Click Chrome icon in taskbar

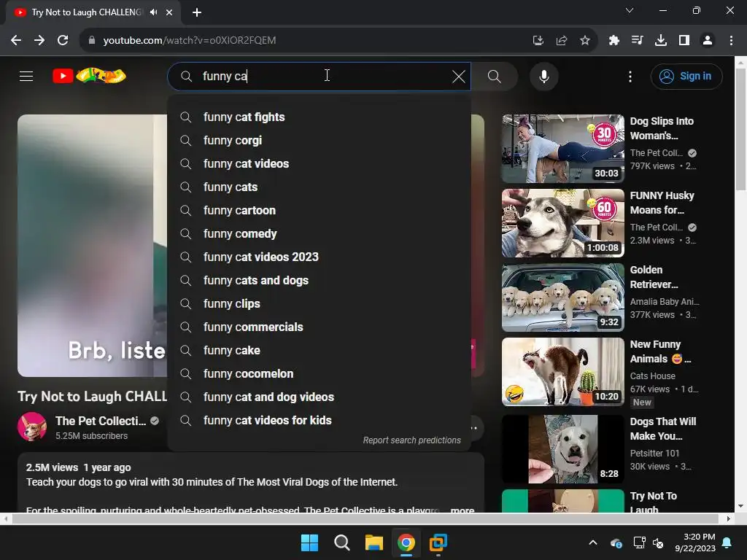(x=406, y=542)
